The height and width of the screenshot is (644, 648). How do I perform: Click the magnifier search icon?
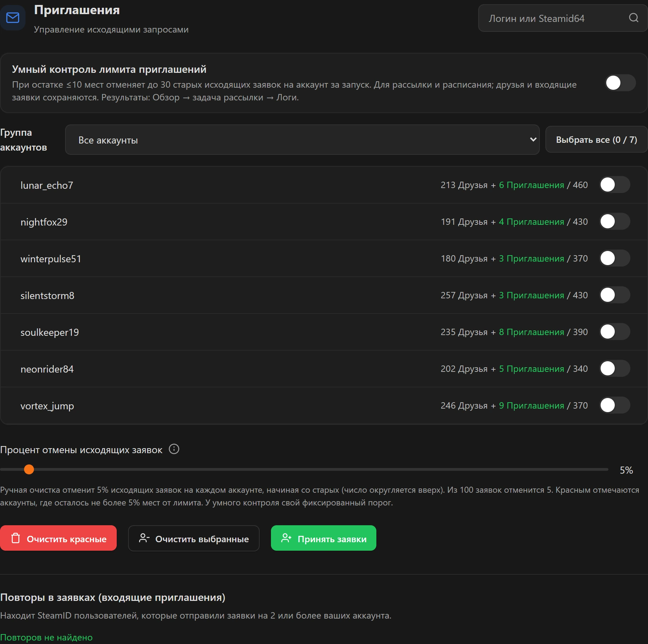tap(633, 18)
